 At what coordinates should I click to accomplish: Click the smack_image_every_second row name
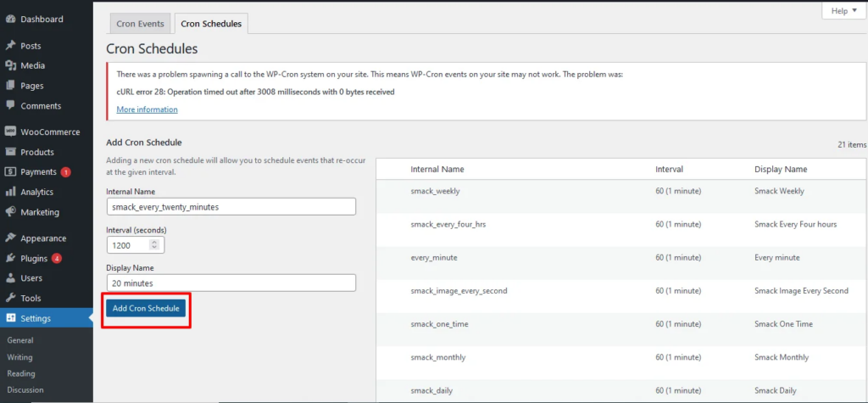tap(459, 291)
